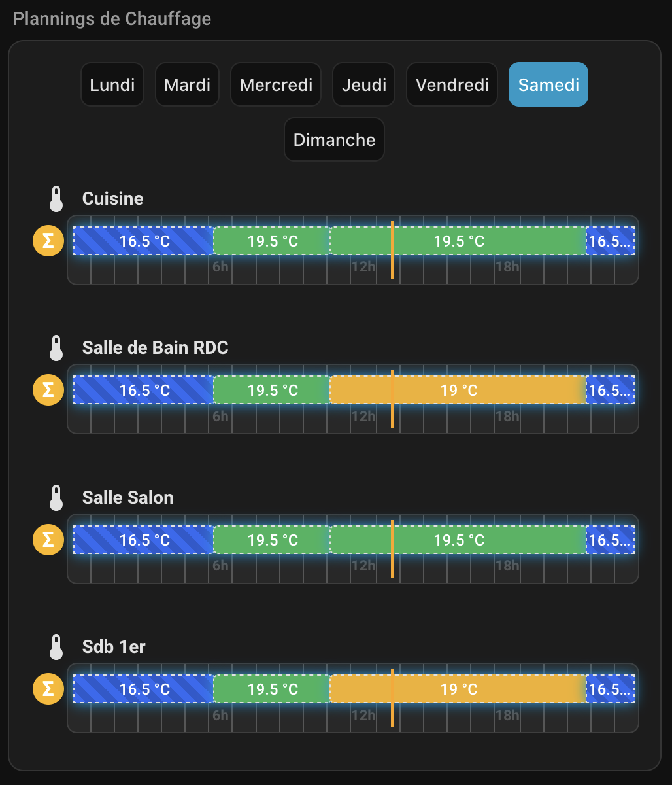This screenshot has width=672, height=785.
Task: Choose the Vendredi day button
Action: click(x=452, y=84)
